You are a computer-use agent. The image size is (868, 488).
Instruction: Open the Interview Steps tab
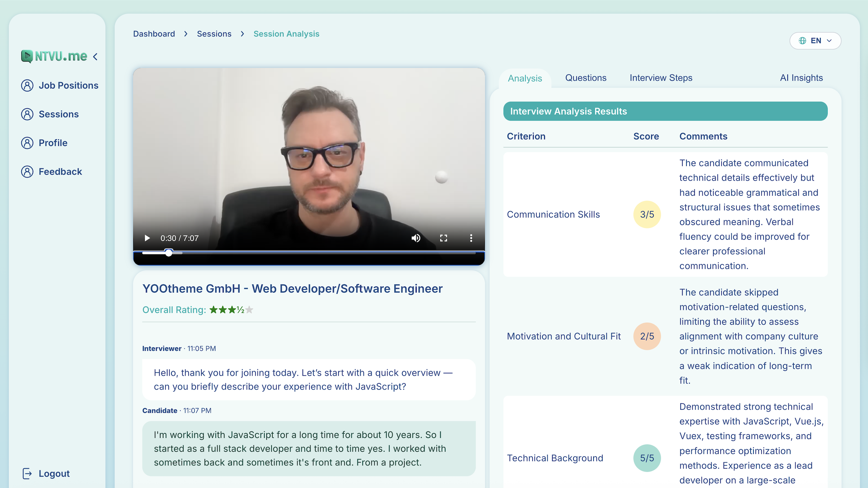click(x=661, y=78)
